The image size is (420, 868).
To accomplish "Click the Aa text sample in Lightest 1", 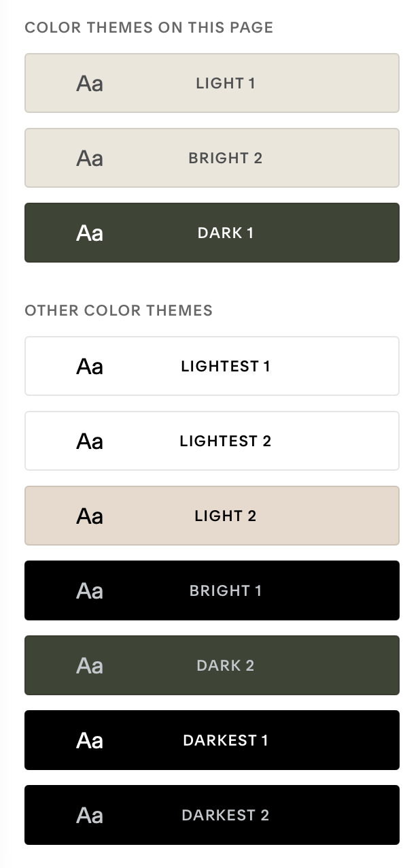I will point(90,367).
